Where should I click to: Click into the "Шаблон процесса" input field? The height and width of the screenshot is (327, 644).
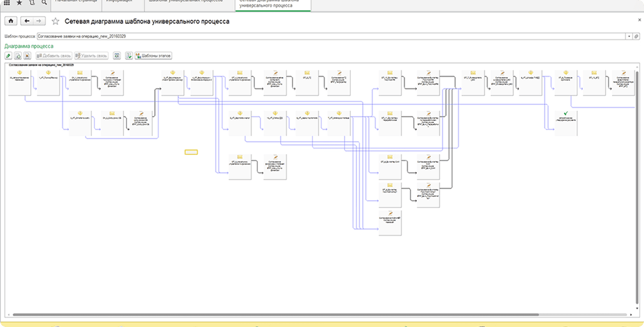331,36
